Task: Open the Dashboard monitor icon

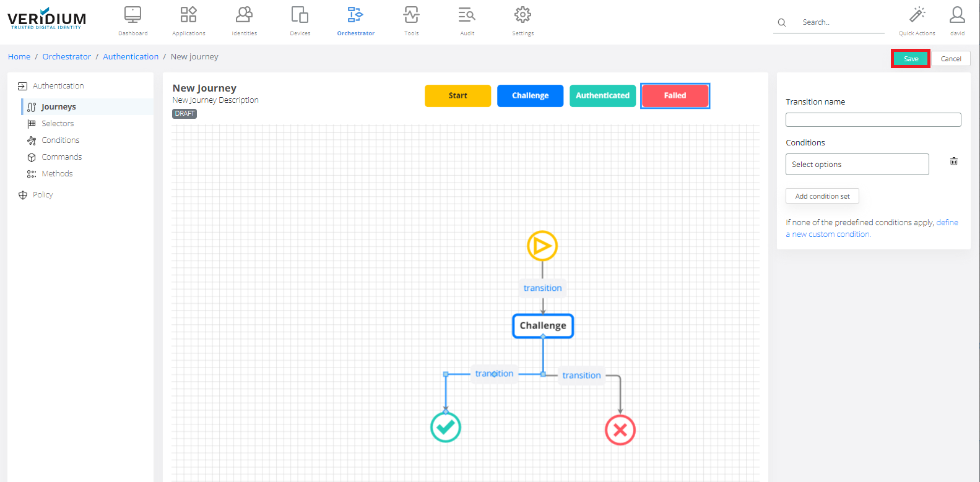Action: pyautogui.click(x=132, y=15)
